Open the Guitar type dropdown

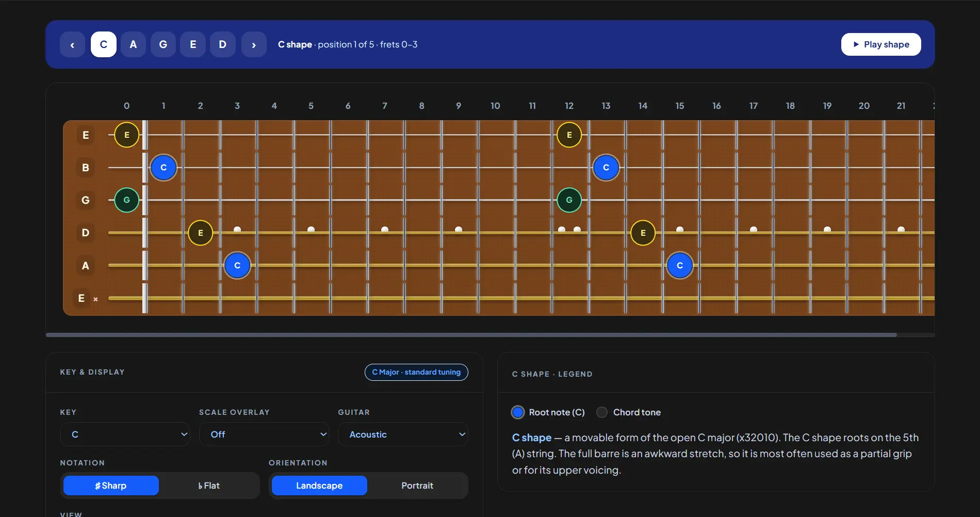pos(403,434)
